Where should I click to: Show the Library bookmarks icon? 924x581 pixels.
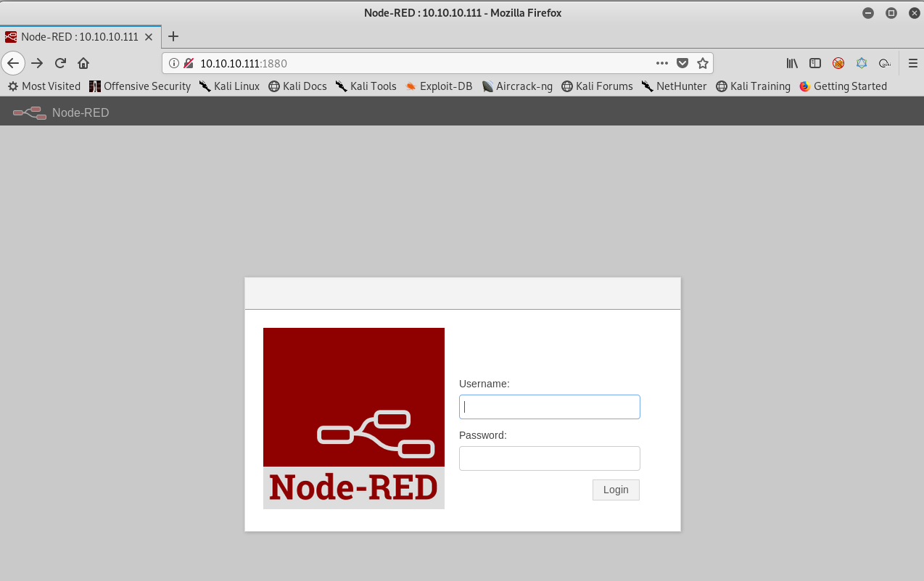point(792,63)
